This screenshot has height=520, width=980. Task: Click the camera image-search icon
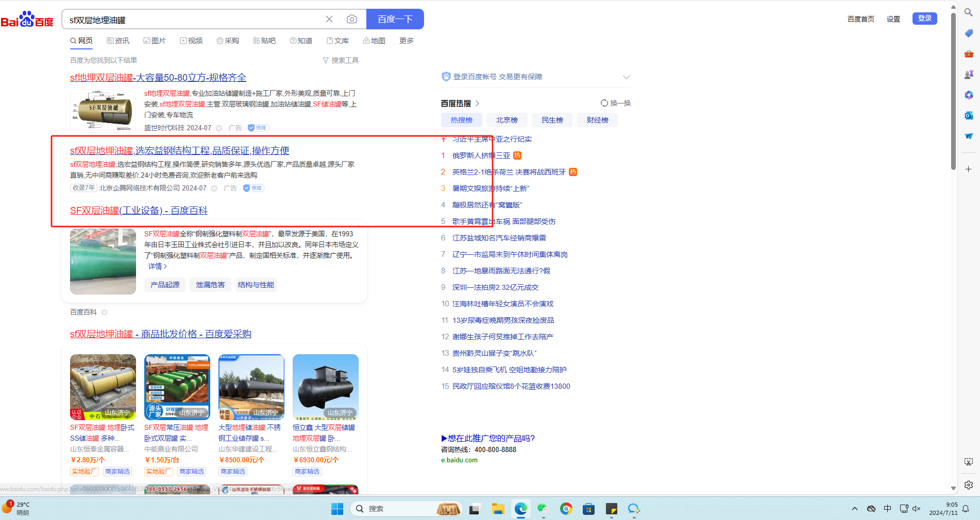click(352, 19)
